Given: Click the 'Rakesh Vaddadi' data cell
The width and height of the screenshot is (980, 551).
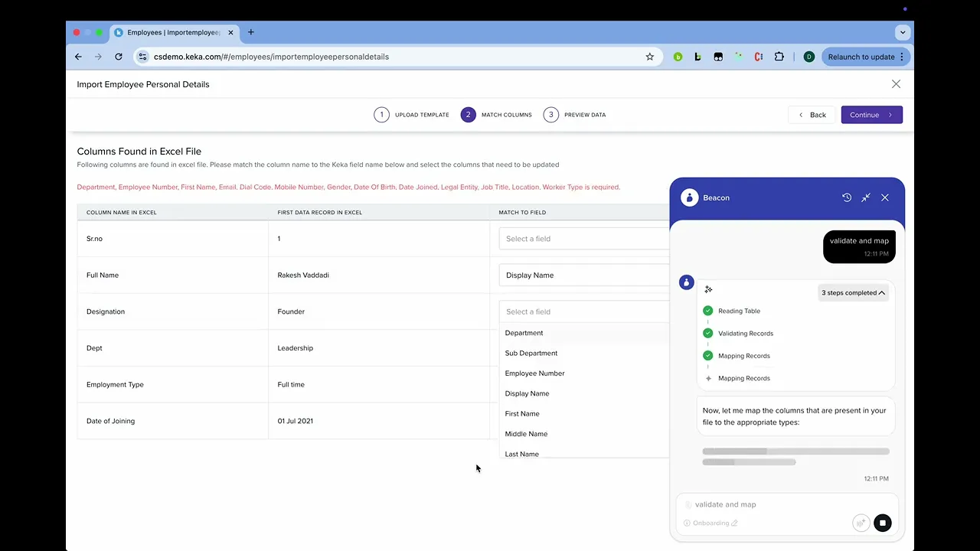Looking at the screenshot, I should coord(379,275).
